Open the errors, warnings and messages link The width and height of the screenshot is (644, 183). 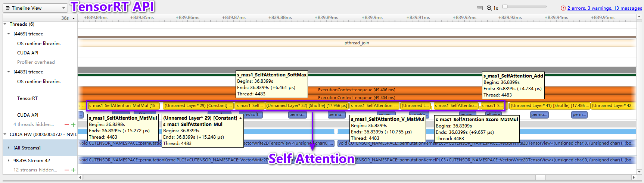[x=604, y=8]
